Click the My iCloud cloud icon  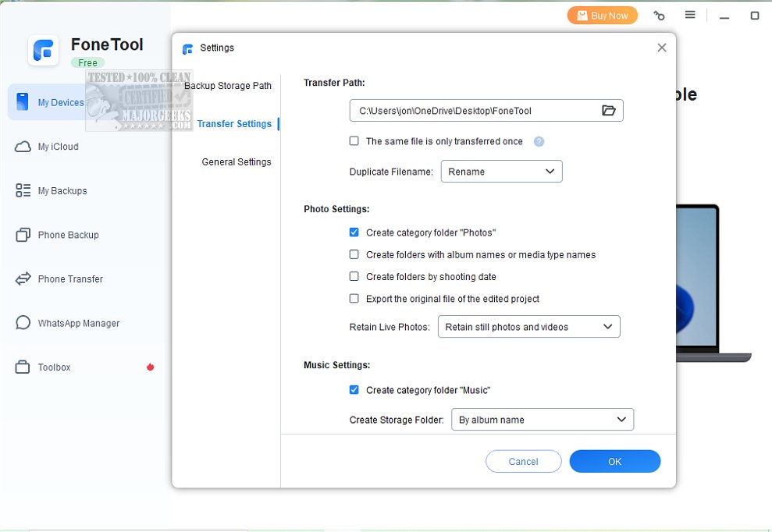click(x=23, y=147)
